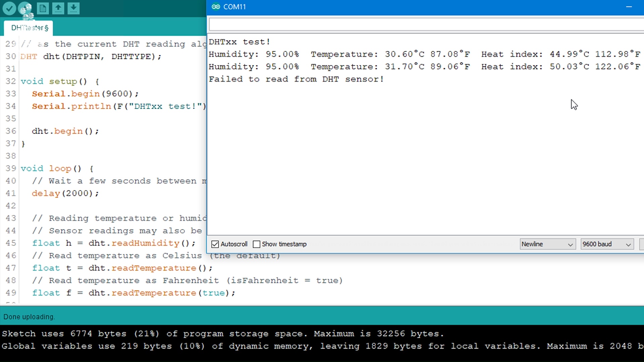Click the Debug/Board Manager icon
The width and height of the screenshot is (644, 362).
25,8
